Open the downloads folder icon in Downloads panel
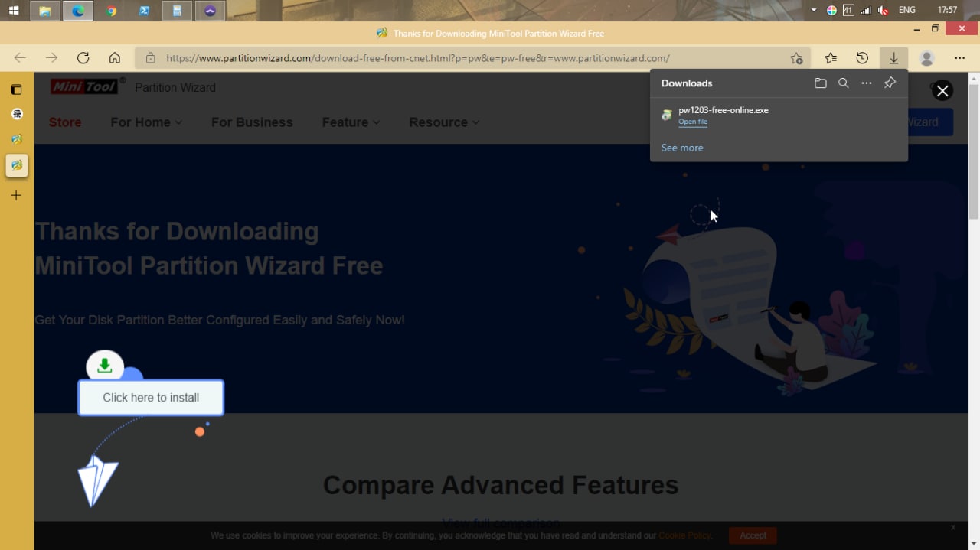 point(820,83)
